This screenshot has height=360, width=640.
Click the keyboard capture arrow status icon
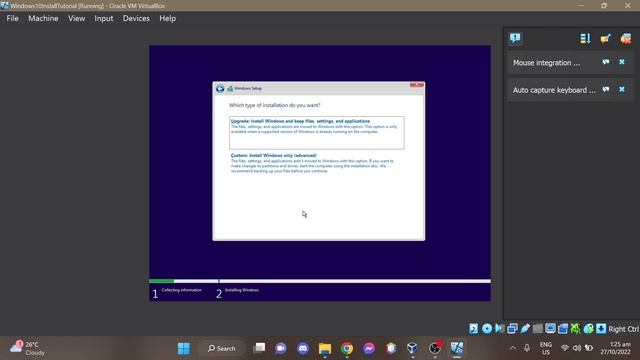tap(601, 329)
